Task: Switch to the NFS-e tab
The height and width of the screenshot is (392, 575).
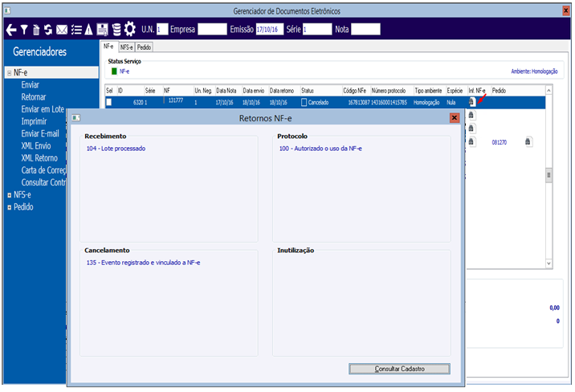Action: 127,47
